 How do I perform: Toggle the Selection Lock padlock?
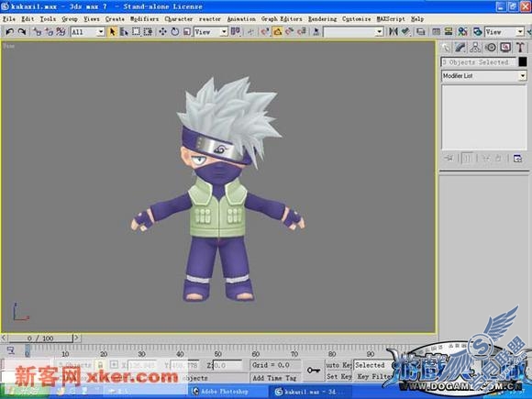[100, 365]
